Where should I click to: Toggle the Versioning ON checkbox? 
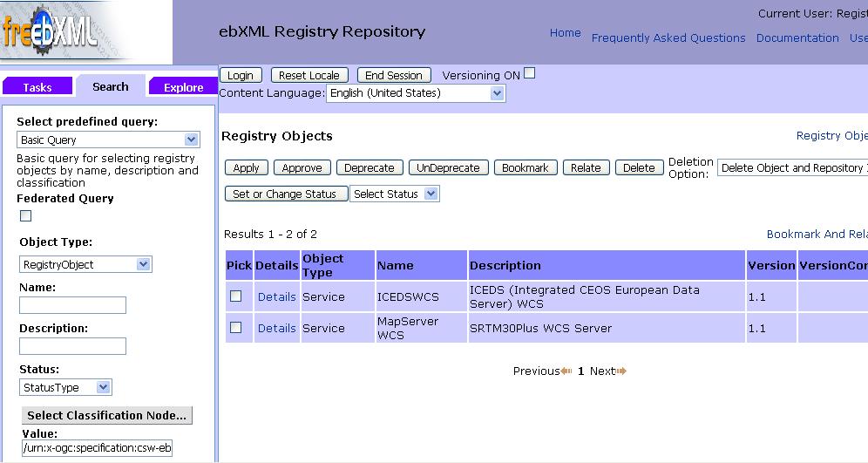pyautogui.click(x=530, y=74)
